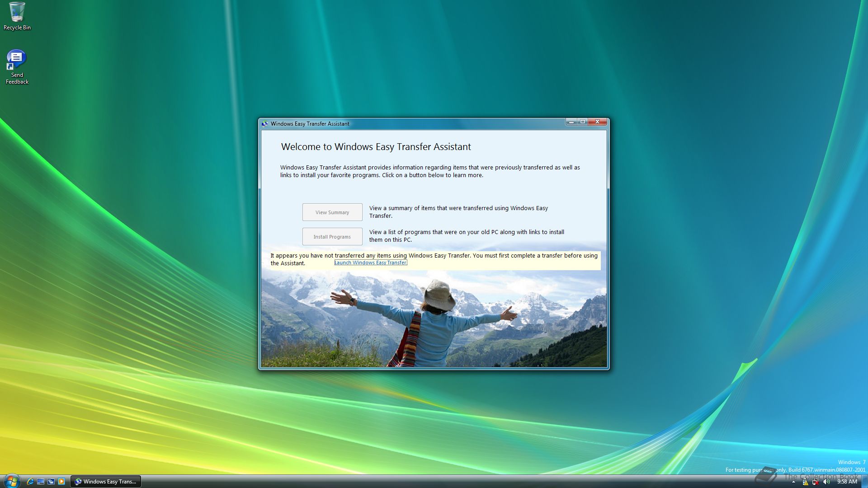The image size is (868, 488).
Task: Launch Internet Explorer from Quick Launch
Action: 30,482
